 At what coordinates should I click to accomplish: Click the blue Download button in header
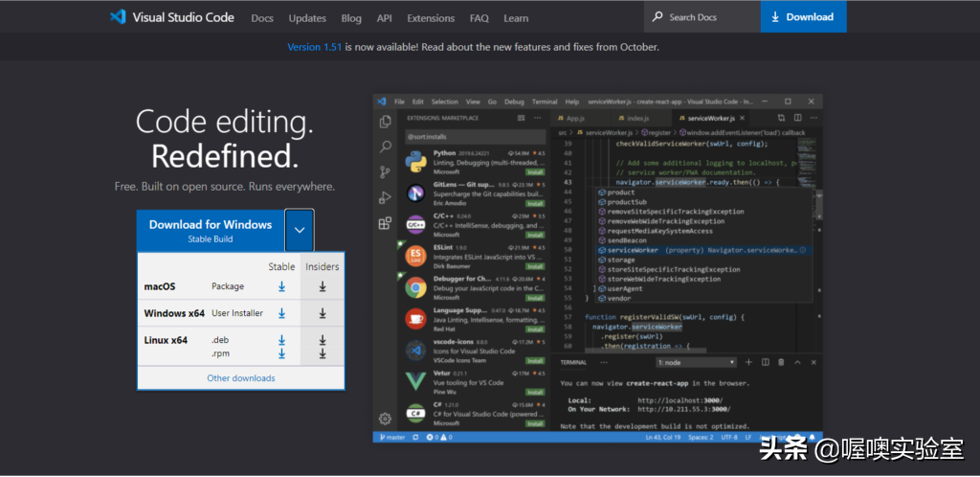[x=803, y=17]
